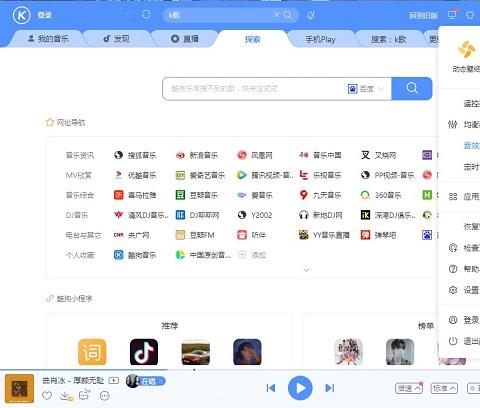Seek along the song progress bar
The width and height of the screenshot is (480, 408).
click(240, 370)
